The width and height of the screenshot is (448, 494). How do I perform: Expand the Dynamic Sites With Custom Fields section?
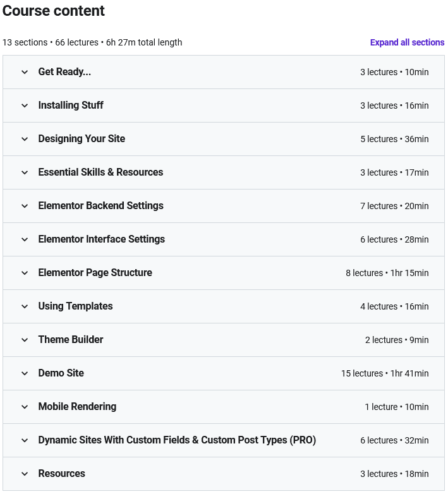click(x=177, y=440)
